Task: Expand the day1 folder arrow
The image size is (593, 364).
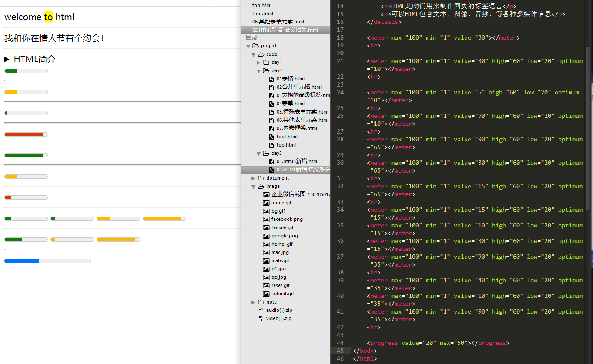Action: (259, 63)
